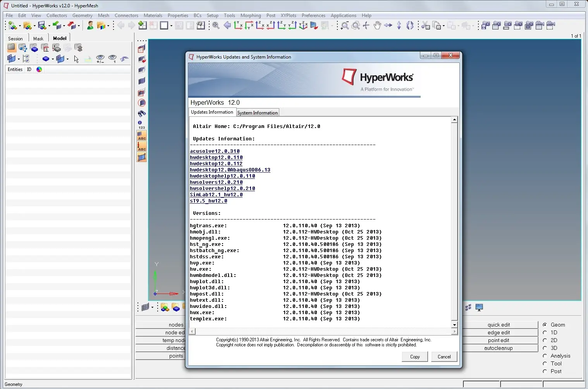Image resolution: width=588 pixels, height=389 pixels.
Task: Open the hwsolvers12.0.210 link
Action: (x=216, y=182)
